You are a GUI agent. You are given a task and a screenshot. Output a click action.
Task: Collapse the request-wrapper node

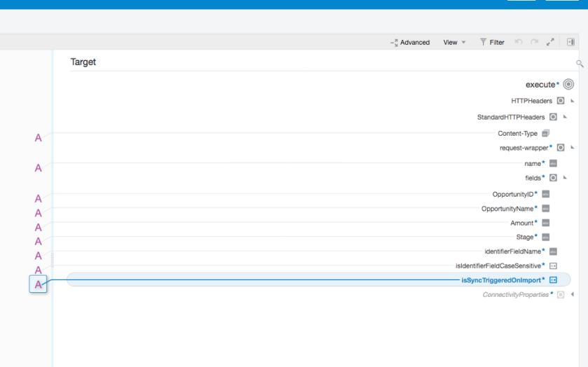tap(573, 148)
